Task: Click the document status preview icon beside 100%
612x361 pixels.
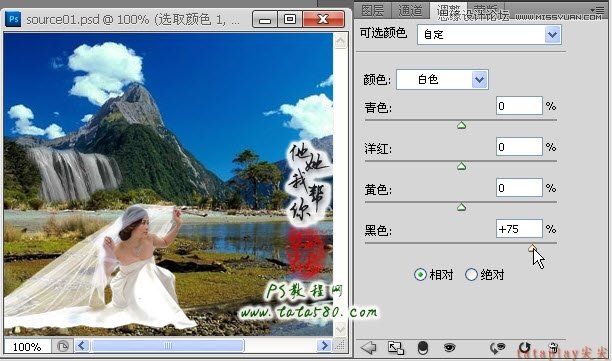Action: coord(62,346)
